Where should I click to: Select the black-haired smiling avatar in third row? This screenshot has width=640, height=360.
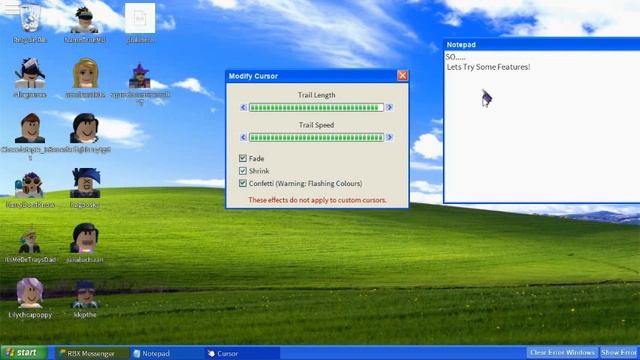click(84, 128)
